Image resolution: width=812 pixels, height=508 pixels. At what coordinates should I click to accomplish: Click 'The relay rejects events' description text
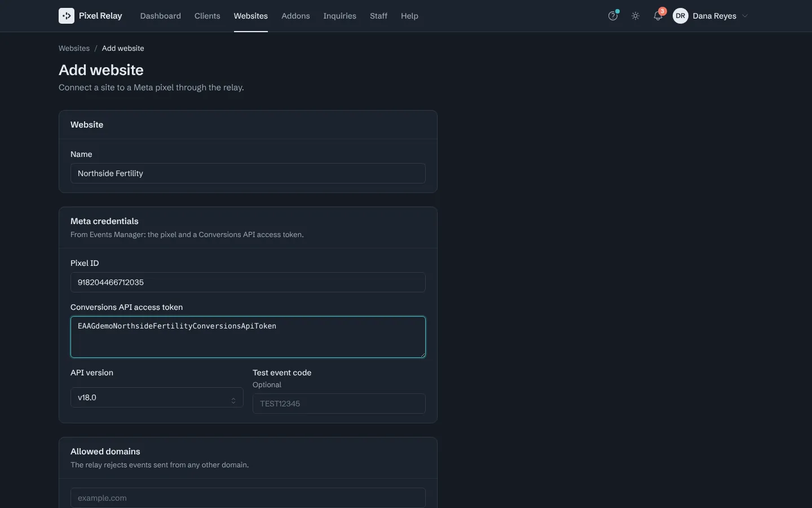coord(160,465)
